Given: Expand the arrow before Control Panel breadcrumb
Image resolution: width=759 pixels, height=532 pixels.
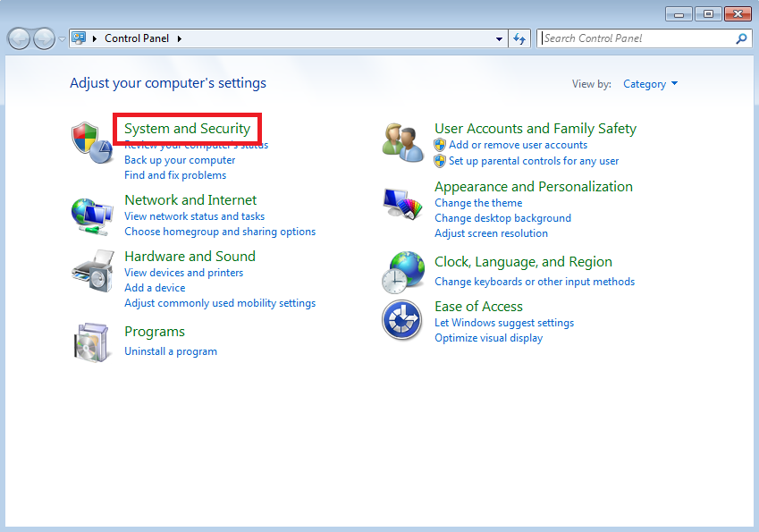Looking at the screenshot, I should 95,38.
